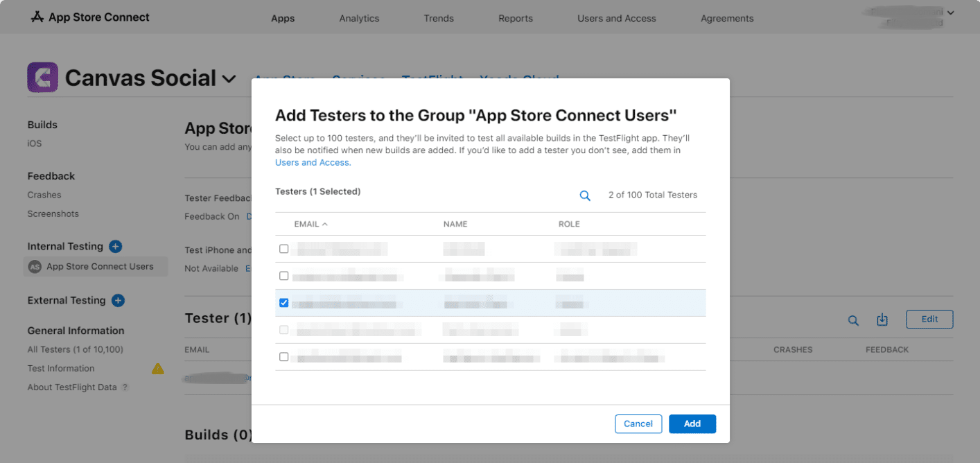Click the warning triangle beside Test Information
980x463 pixels.
pyautogui.click(x=158, y=368)
